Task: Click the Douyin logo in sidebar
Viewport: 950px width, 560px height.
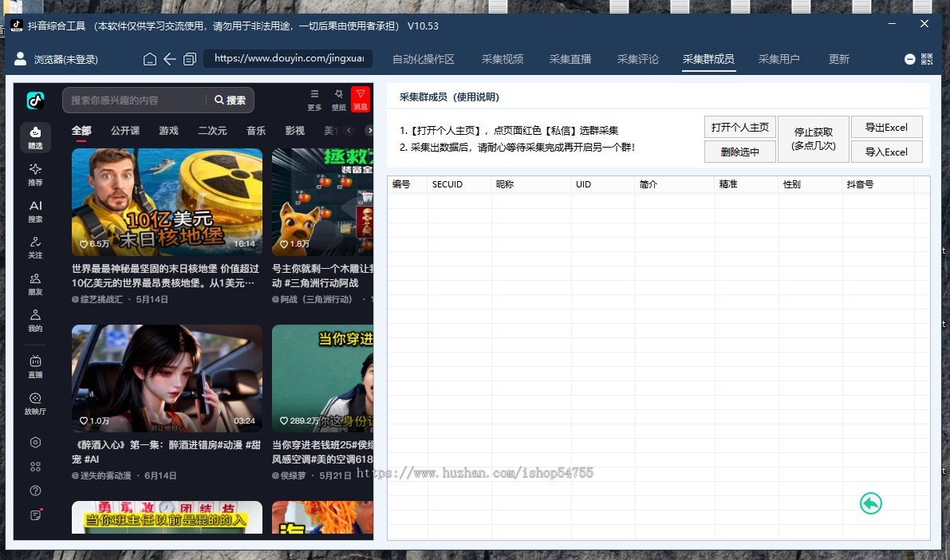Action: pyautogui.click(x=35, y=100)
